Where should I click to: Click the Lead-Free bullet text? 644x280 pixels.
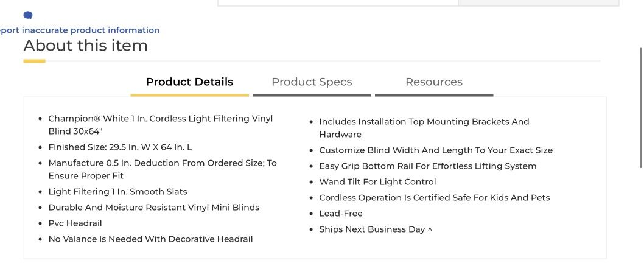pos(340,214)
